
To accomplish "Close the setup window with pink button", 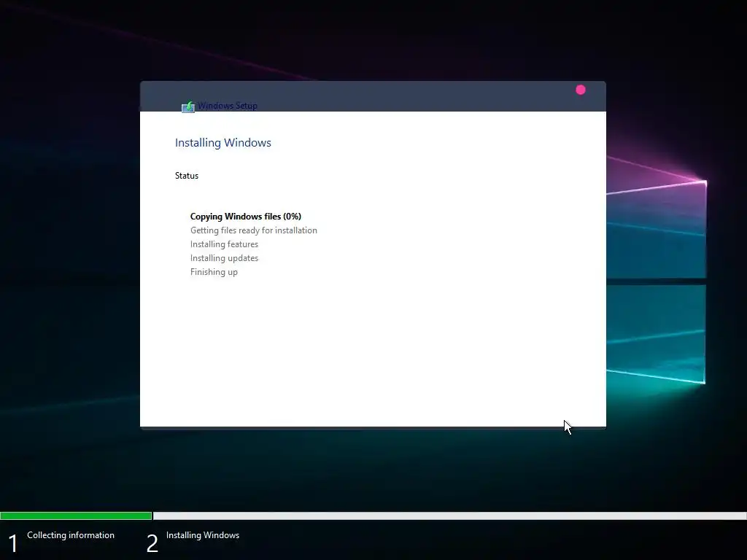I will (x=580, y=90).
